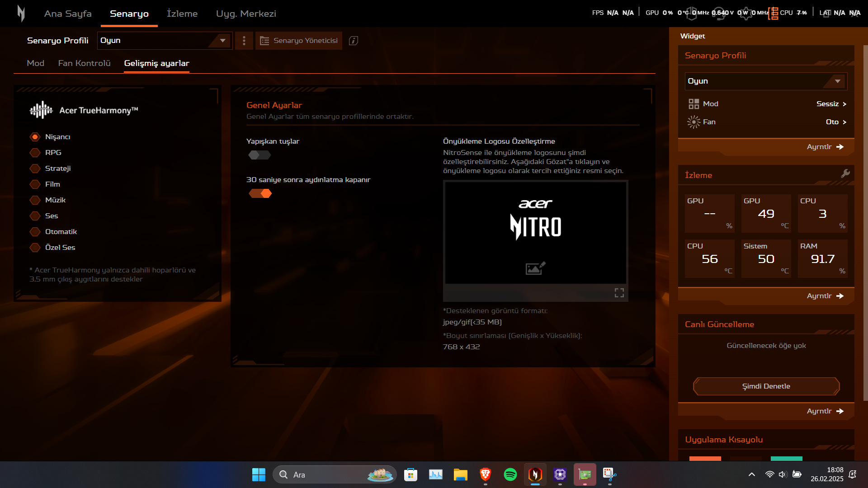868x488 pixels.
Task: Click the fullscreen preview icon below logo
Action: [619, 293]
